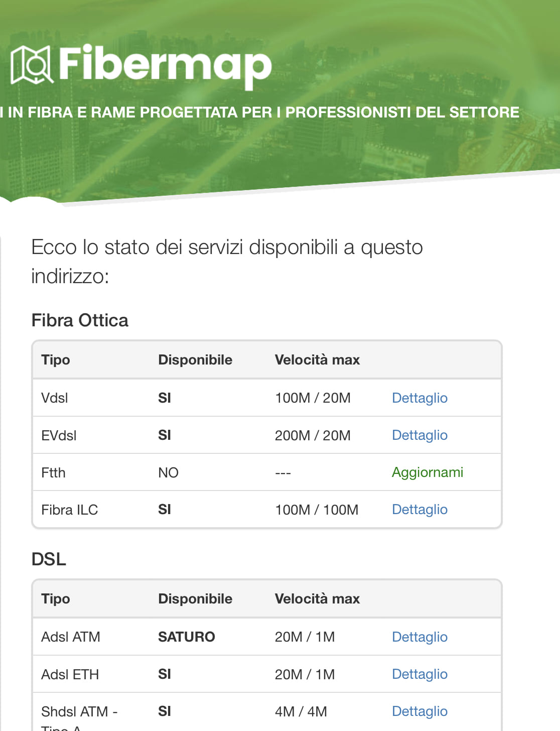Open Dettaglio link for Vdsl row
Image resolution: width=560 pixels, height=731 pixels.
419,398
